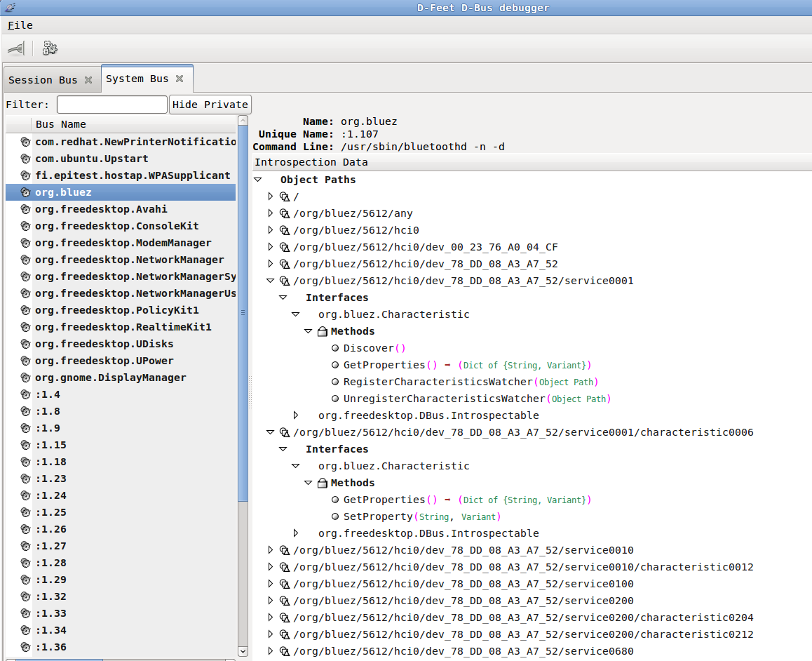The width and height of the screenshot is (812, 661).
Task: Select the Discover() method
Action: [374, 348]
